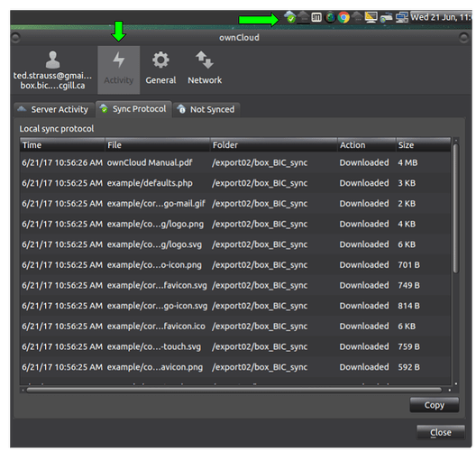Select the example/co...g/logo.svg row
Image resolution: width=476 pixels, height=451 pixels.
(x=235, y=244)
